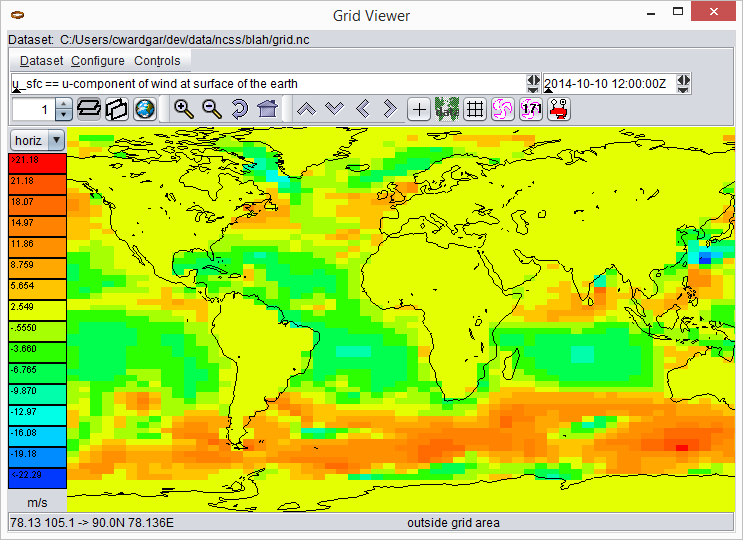The height and width of the screenshot is (540, 743).
Task: Increment the level spinner up arrow
Action: (x=64, y=104)
